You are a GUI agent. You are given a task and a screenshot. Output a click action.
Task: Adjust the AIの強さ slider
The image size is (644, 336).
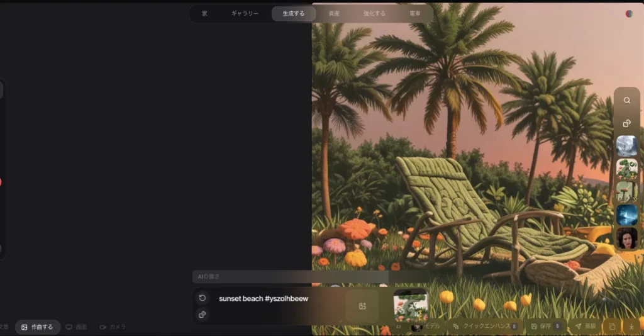(x=291, y=276)
